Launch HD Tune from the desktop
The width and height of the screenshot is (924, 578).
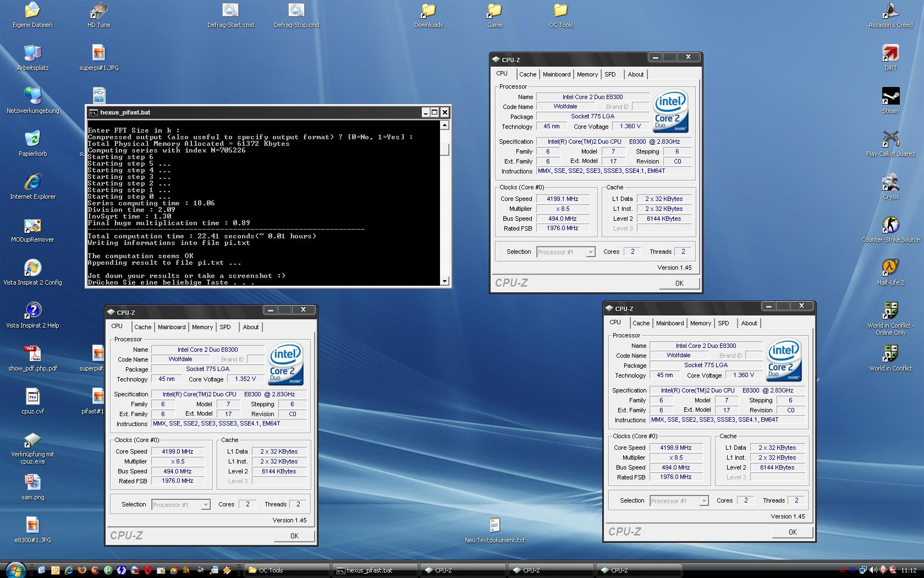99,15
